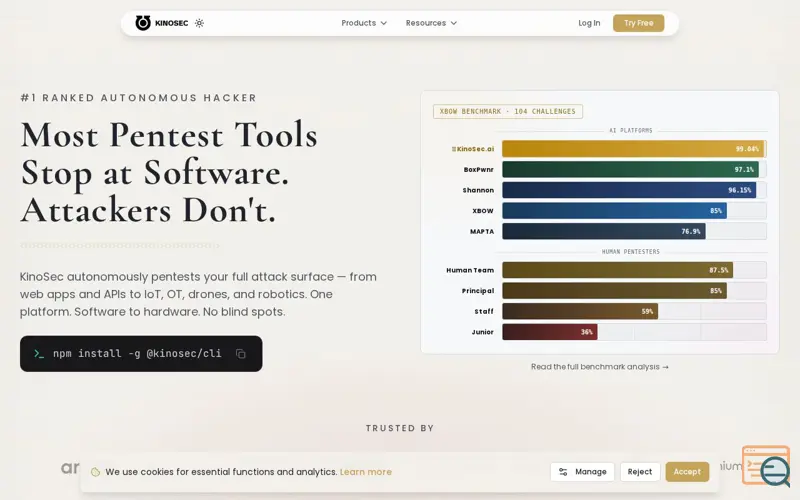Click the Junior label in chart

click(482, 332)
